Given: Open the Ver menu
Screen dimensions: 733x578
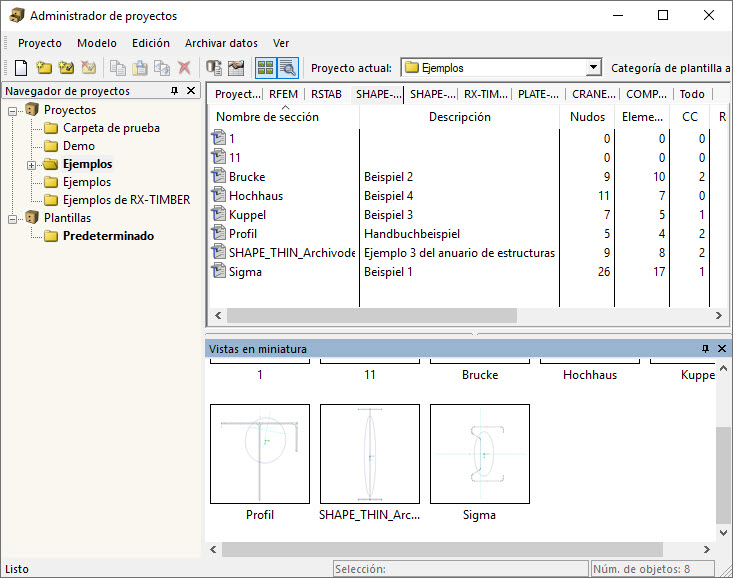Looking at the screenshot, I should pyautogui.click(x=281, y=43).
